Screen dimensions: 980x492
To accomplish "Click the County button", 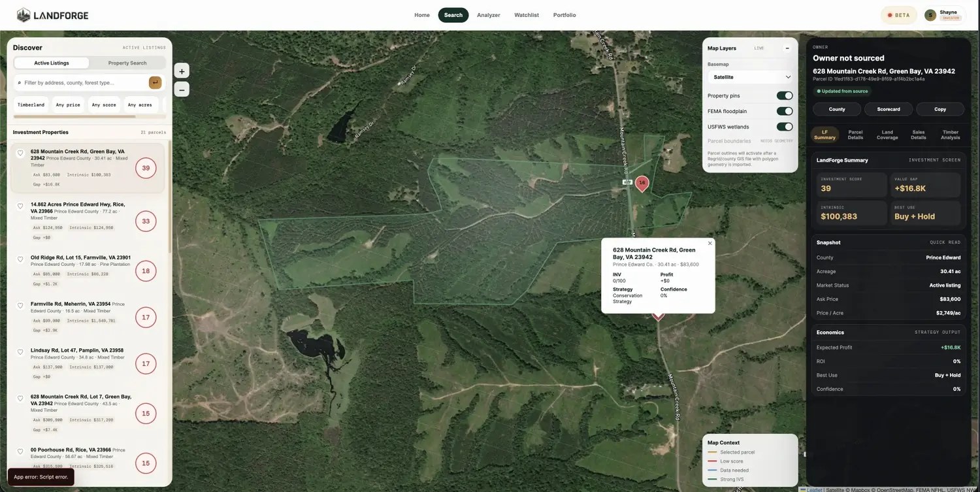I will (837, 109).
